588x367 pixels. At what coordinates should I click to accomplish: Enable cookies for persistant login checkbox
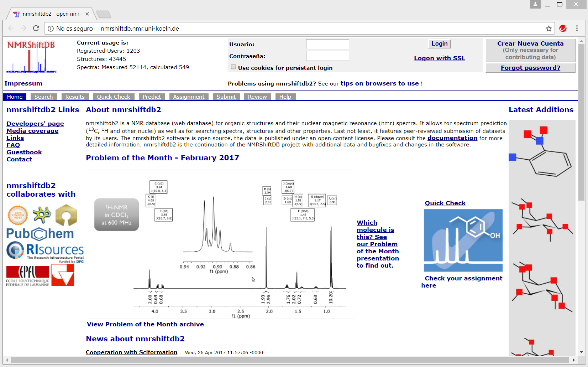[233, 67]
